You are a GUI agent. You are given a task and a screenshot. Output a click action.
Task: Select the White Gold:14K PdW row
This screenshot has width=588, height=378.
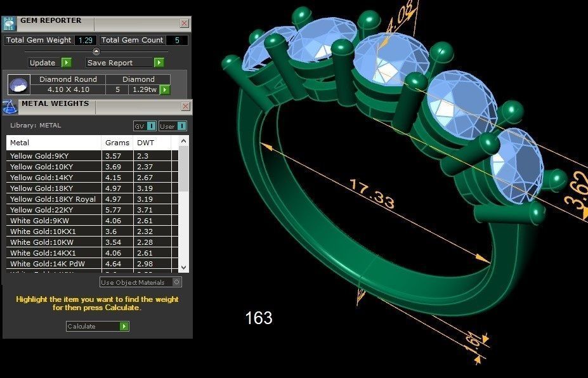click(x=92, y=264)
